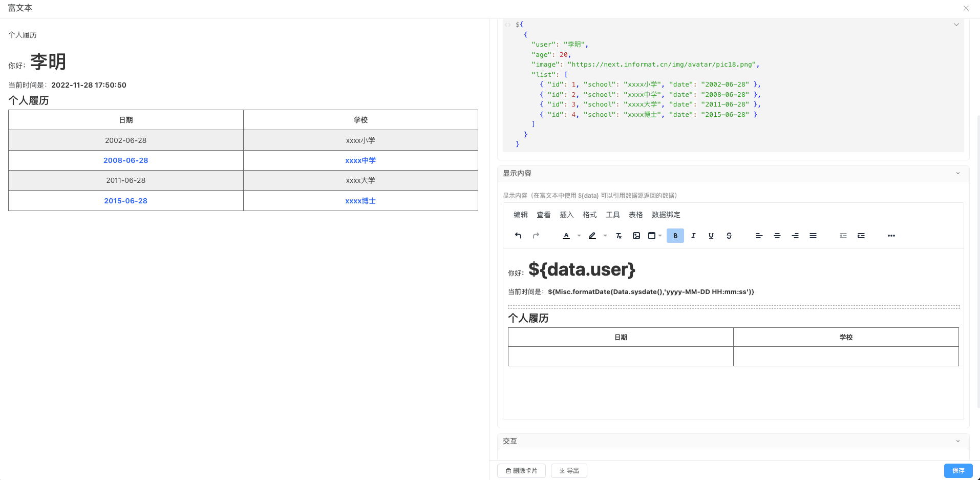Collapse the 显示内容 section
Viewport: 980px width, 480px height.
(x=958, y=173)
